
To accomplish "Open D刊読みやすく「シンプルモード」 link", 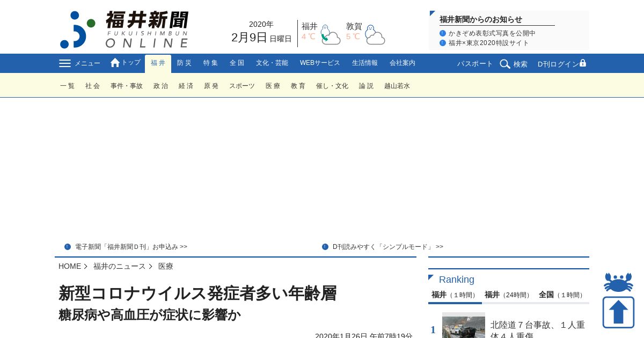I will click(388, 247).
